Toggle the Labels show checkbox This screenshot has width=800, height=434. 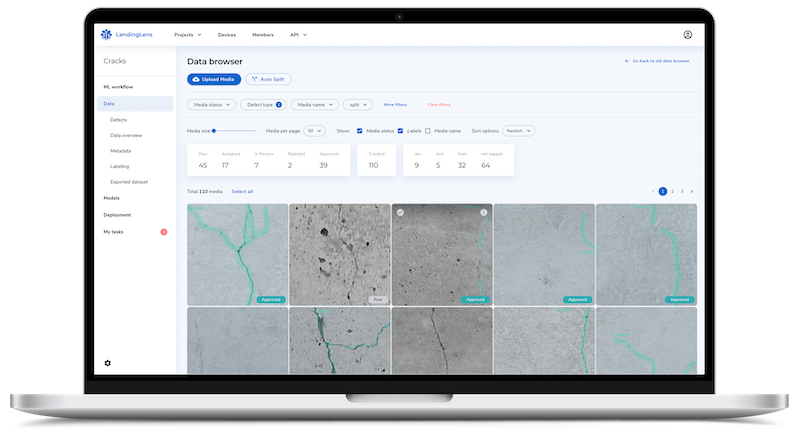pyautogui.click(x=401, y=131)
